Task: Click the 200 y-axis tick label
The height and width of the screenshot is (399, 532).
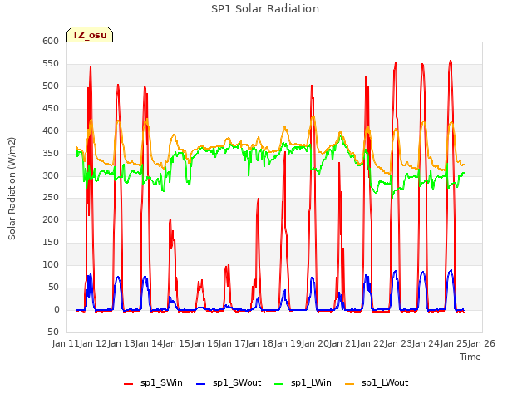Action: (51, 219)
